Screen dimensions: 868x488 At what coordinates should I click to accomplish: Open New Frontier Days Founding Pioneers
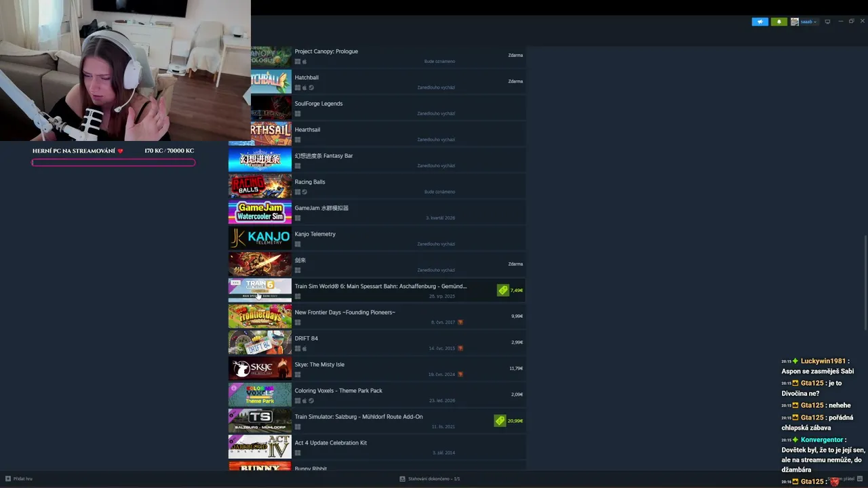point(345,312)
